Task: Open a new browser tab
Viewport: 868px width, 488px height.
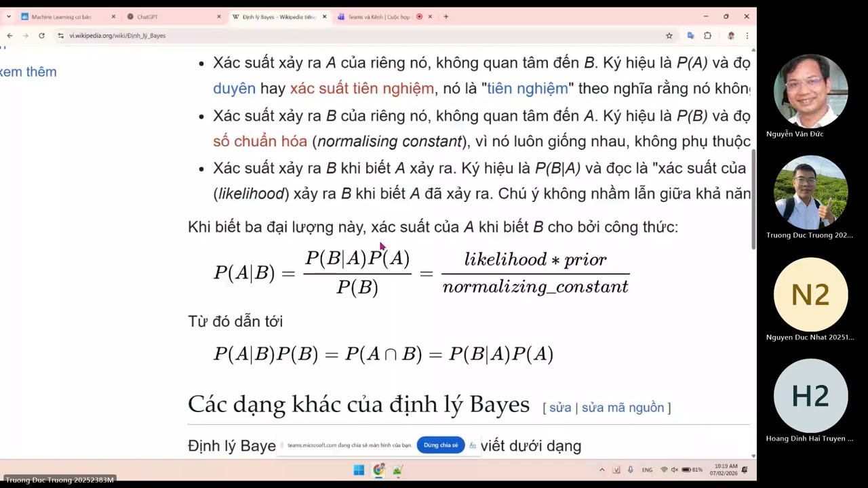Action: coord(446,16)
